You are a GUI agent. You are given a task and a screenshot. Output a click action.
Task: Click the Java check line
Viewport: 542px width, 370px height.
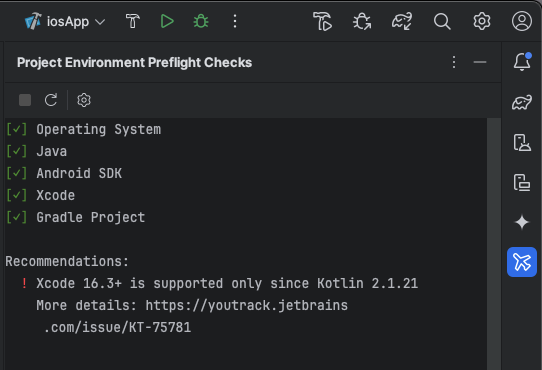click(37, 151)
